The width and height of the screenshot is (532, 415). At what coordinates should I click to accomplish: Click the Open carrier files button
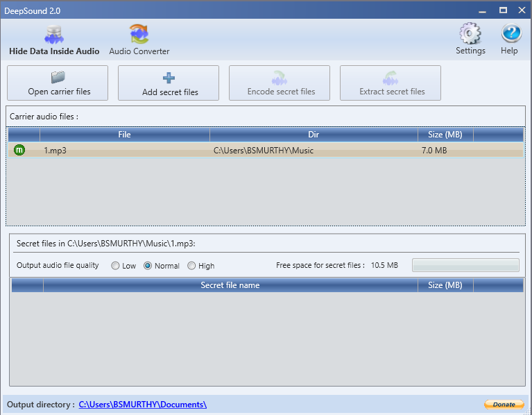58,83
